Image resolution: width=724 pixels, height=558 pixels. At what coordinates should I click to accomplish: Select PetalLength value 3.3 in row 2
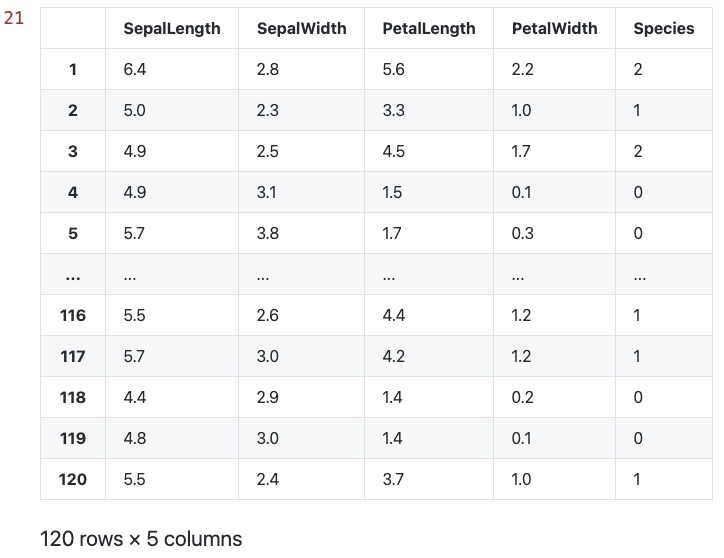393,110
